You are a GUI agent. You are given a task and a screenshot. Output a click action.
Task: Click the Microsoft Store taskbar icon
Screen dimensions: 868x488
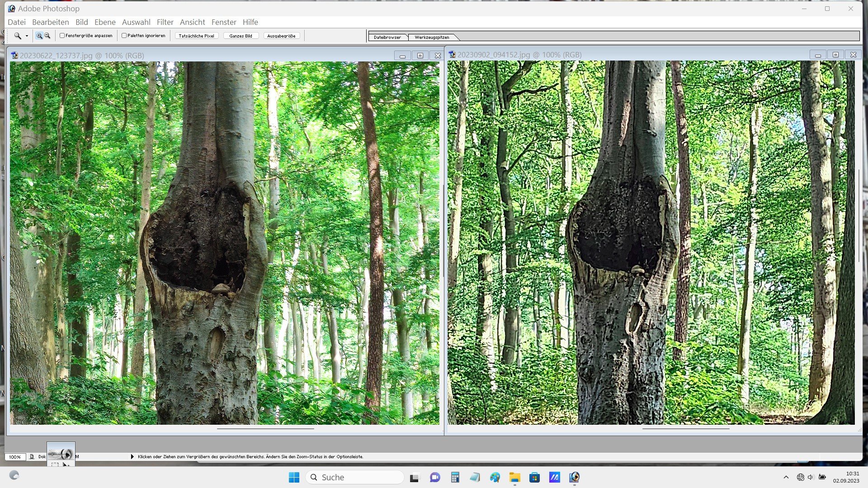[534, 477]
